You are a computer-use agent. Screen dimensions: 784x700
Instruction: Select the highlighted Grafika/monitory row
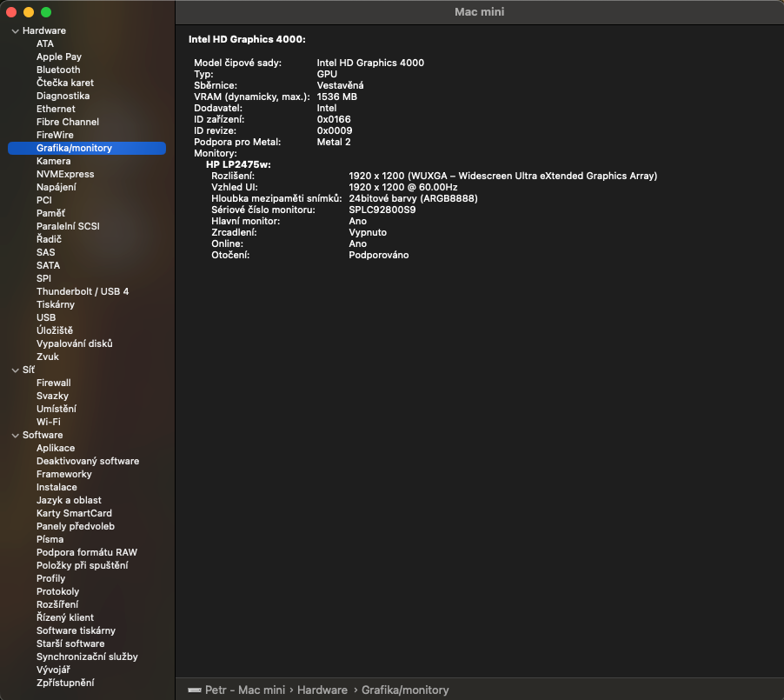coord(87,148)
